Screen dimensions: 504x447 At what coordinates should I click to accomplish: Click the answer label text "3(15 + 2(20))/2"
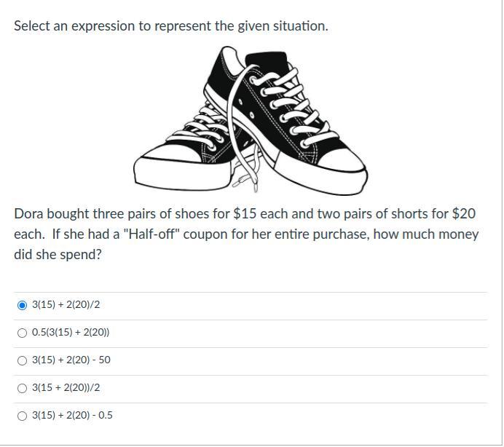(66, 388)
